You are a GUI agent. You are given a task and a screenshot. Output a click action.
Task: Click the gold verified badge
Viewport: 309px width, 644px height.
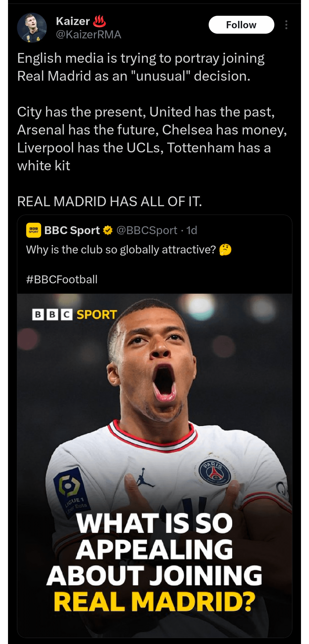click(108, 230)
